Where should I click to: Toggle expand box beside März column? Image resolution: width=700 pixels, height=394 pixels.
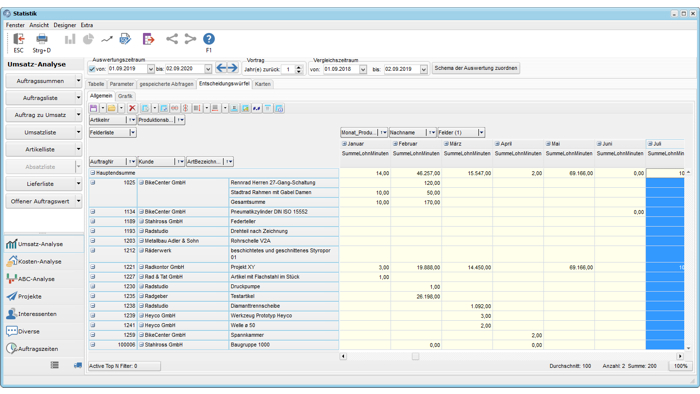pyautogui.click(x=446, y=144)
